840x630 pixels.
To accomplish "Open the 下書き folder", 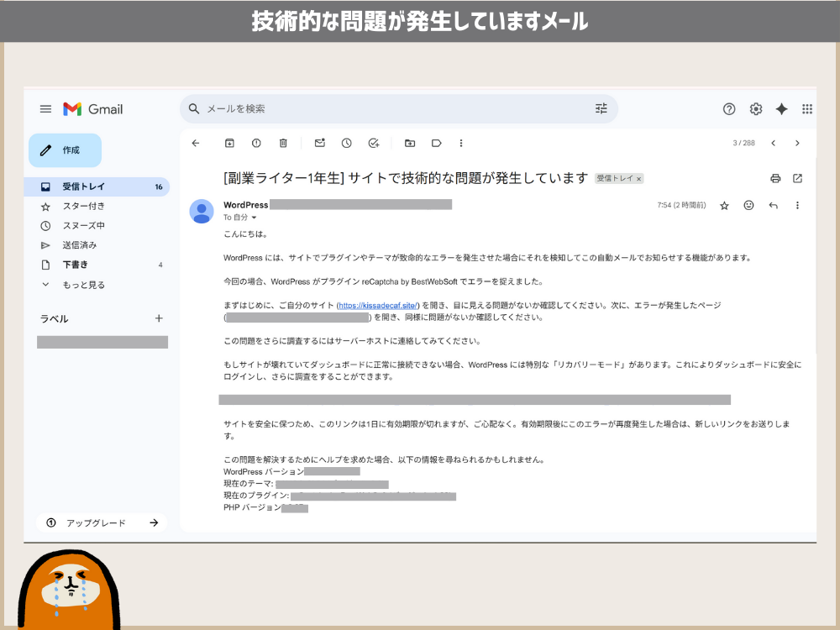I will coord(97,265).
